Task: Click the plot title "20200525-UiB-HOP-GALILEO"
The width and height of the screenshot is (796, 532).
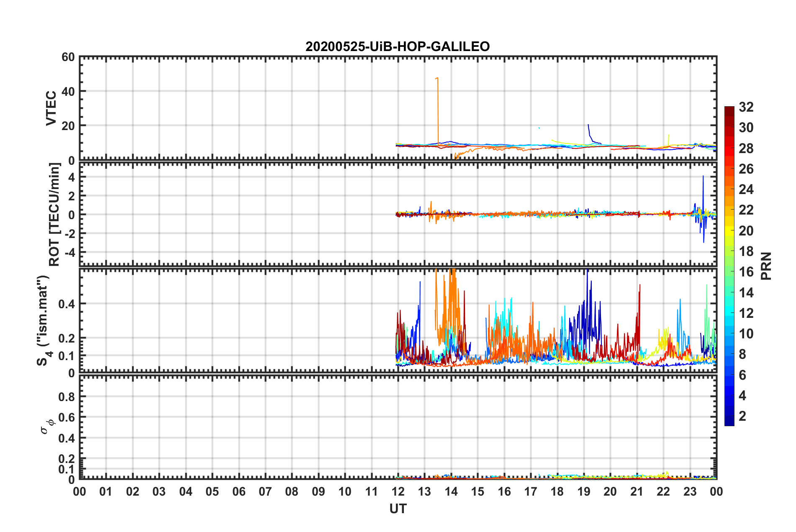Action: coord(398,46)
